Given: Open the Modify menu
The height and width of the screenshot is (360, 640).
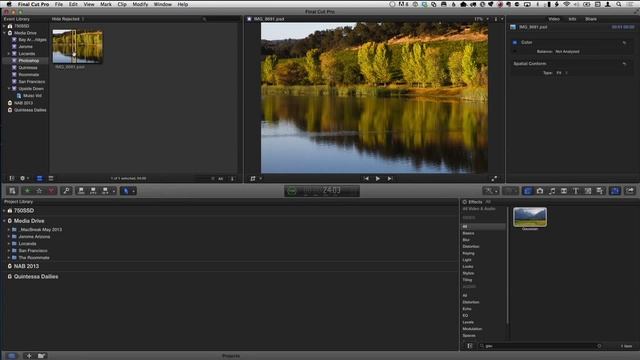Looking at the screenshot, I should 140,4.
